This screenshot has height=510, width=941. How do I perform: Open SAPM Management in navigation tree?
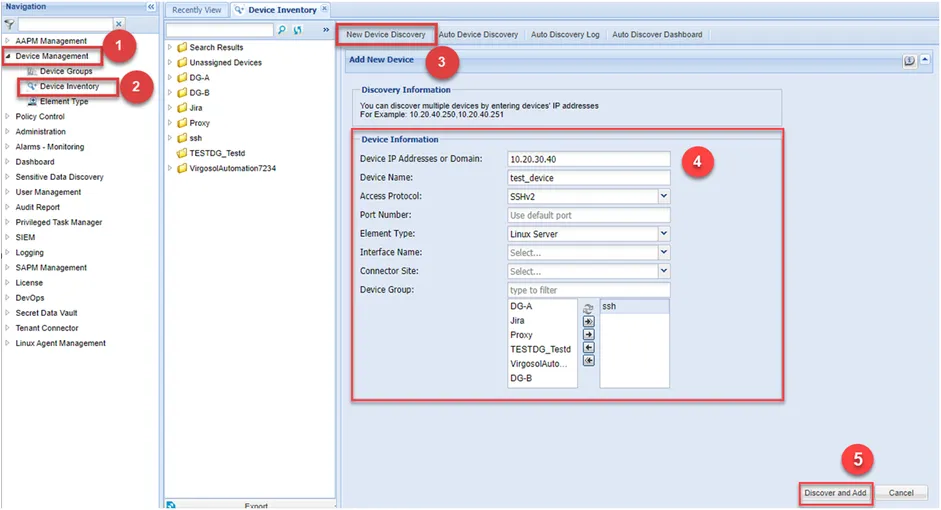[x=51, y=268]
